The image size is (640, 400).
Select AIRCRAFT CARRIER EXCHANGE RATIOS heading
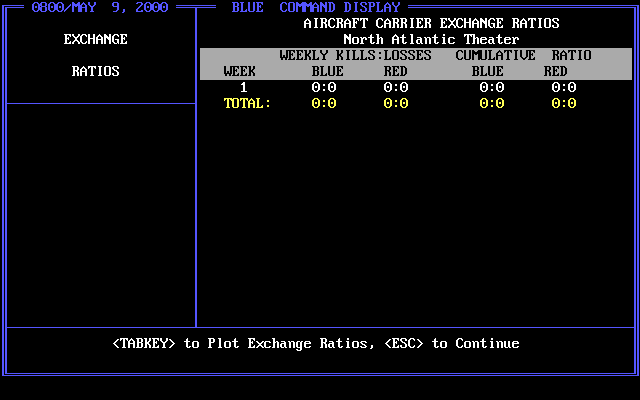point(431,23)
